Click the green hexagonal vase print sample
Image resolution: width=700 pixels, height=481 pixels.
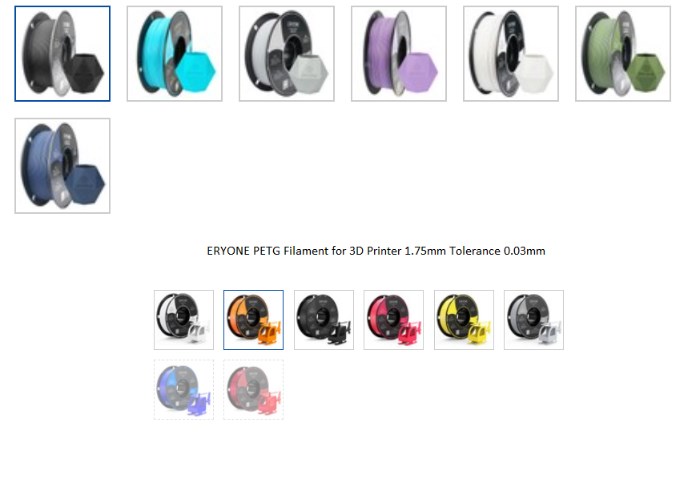645,73
